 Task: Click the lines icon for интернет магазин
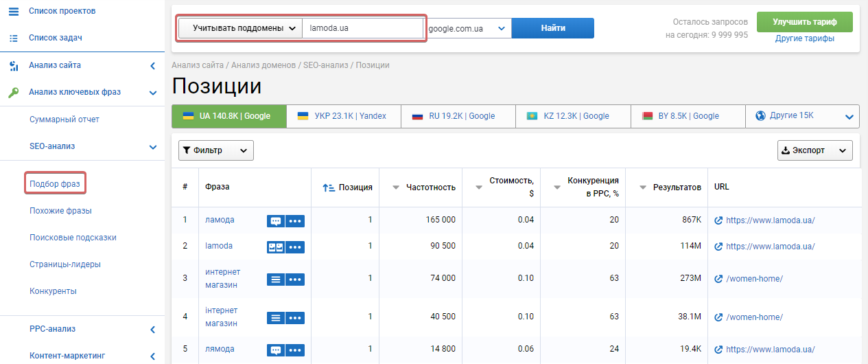click(276, 279)
